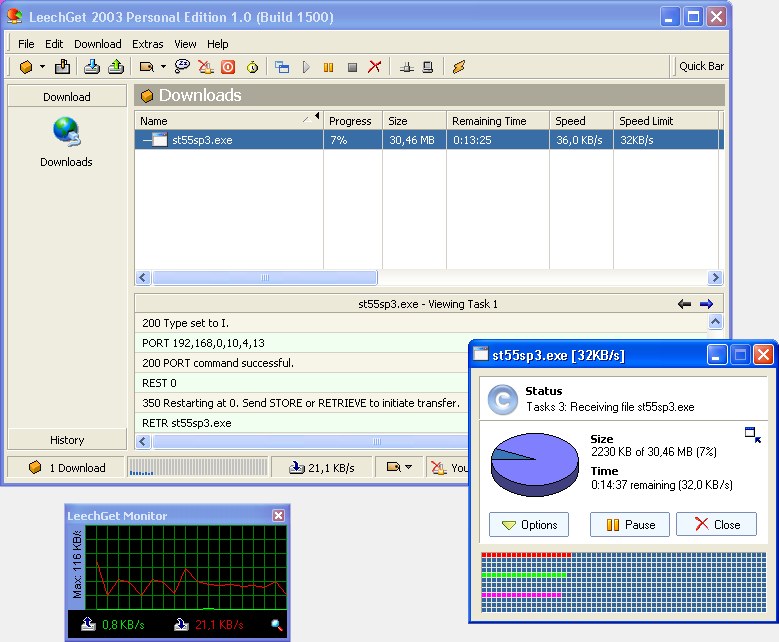
Task: Click the grey play arrow toolbar icon
Action: point(306,67)
